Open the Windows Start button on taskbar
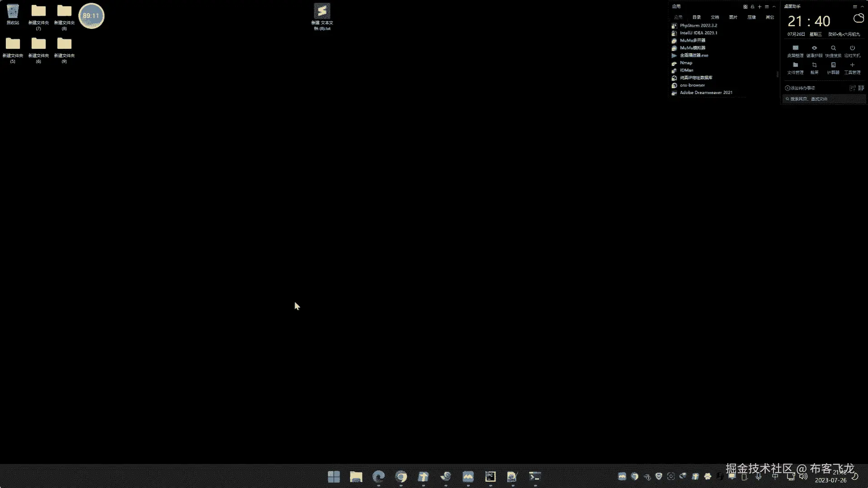The image size is (868, 488). [334, 477]
